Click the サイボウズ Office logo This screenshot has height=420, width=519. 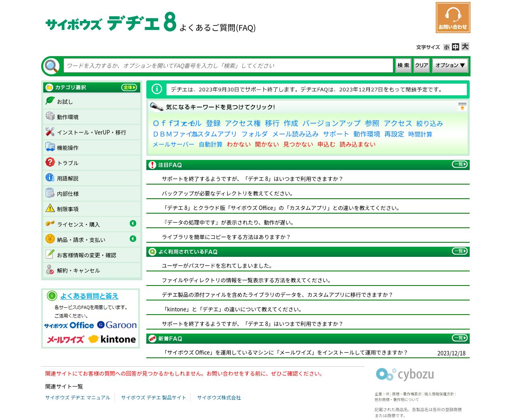click(69, 325)
